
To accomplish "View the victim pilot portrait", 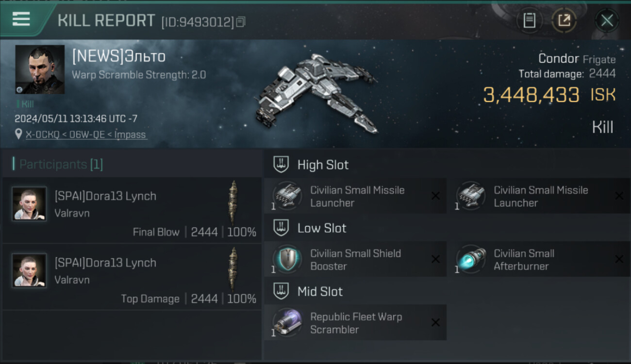I will tap(40, 69).
